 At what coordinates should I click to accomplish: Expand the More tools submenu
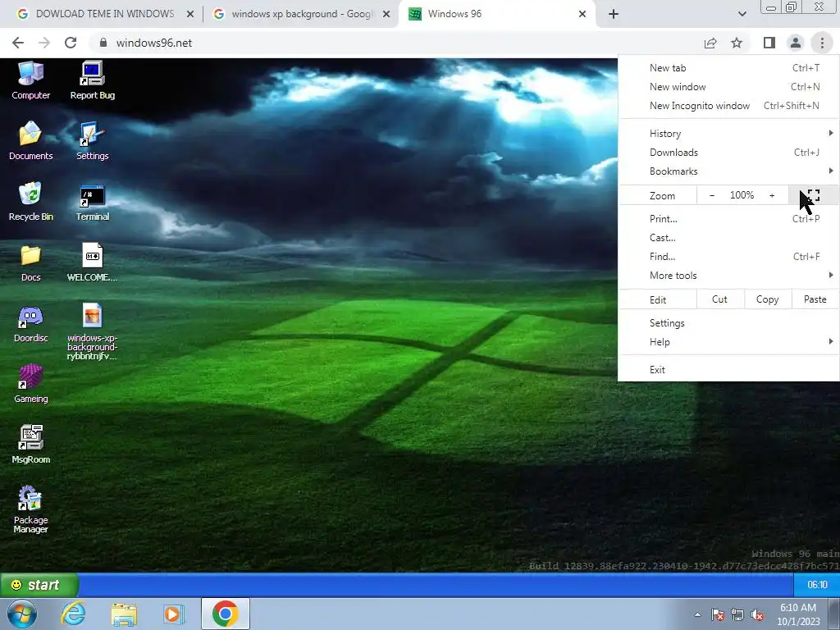(728, 276)
